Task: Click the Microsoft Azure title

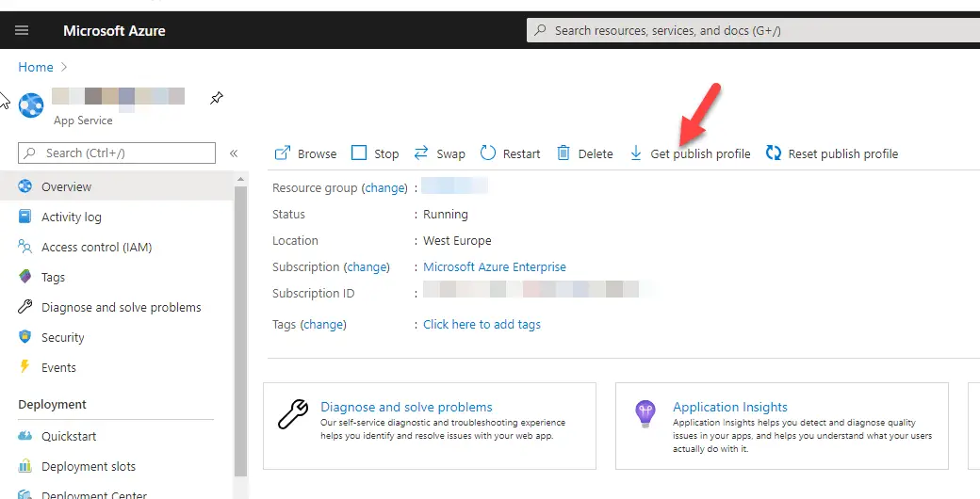Action: [x=114, y=31]
